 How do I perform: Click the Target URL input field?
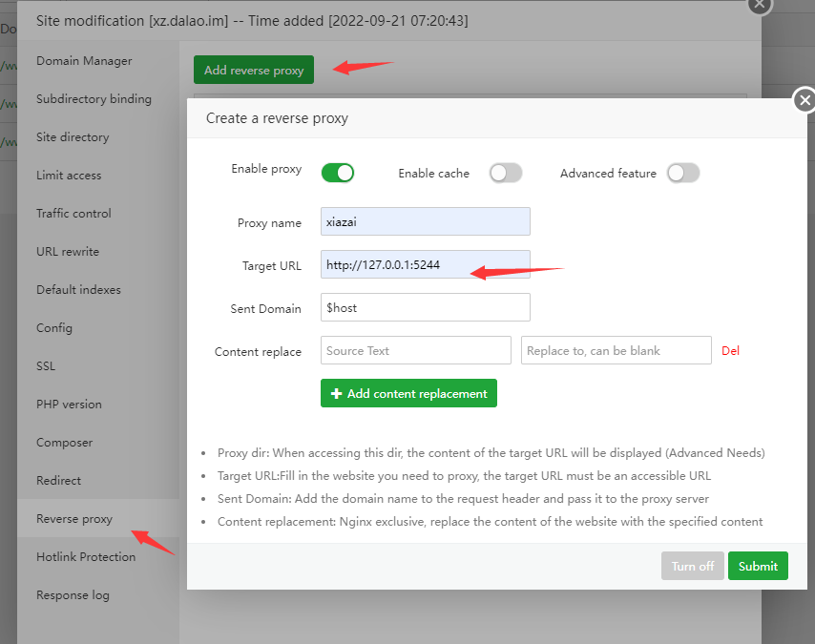coord(425,265)
